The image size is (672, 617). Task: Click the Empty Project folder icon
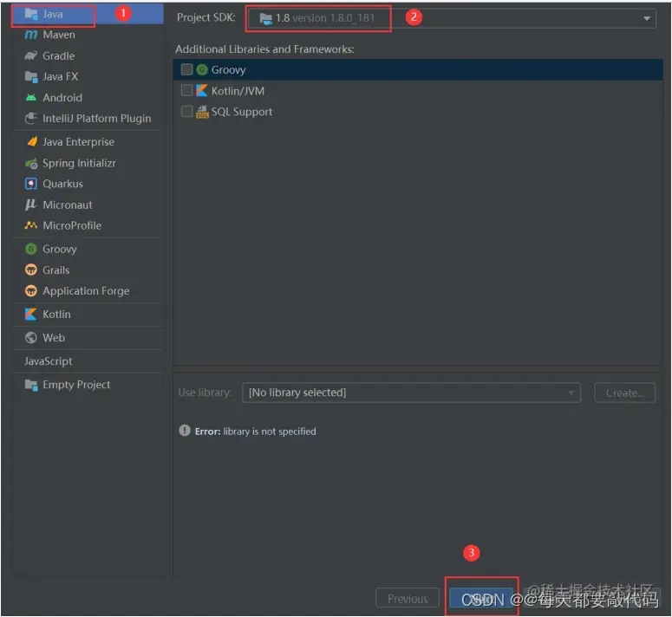[x=31, y=385]
